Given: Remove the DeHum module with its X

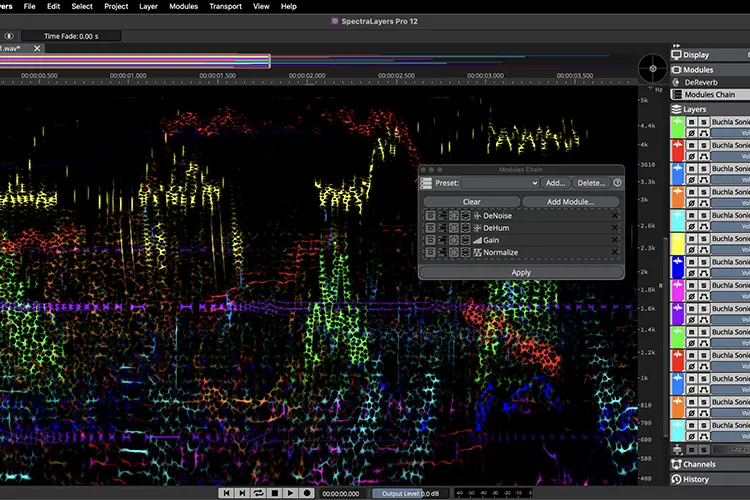Looking at the screenshot, I should (615, 228).
